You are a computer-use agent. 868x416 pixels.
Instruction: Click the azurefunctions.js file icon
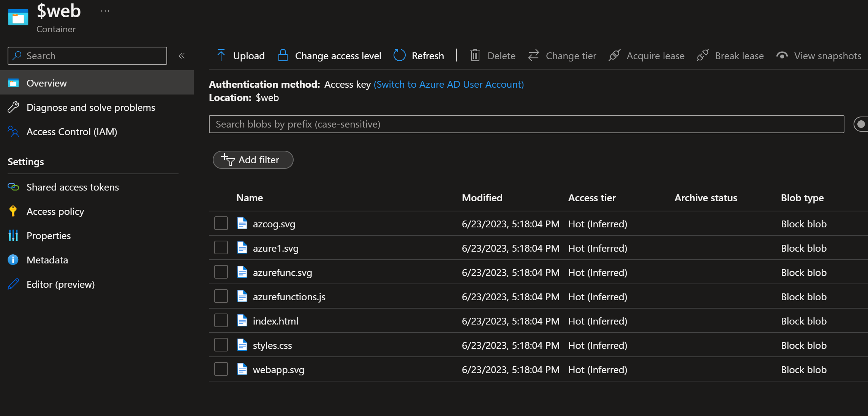(x=242, y=296)
